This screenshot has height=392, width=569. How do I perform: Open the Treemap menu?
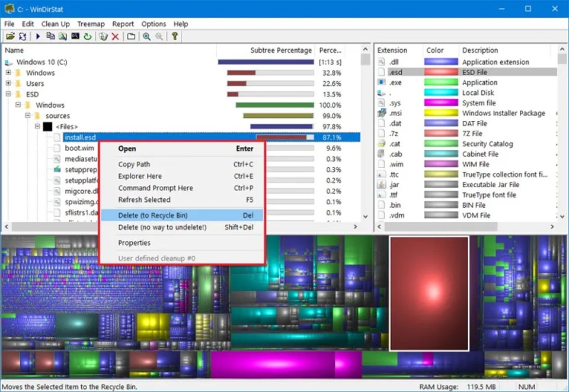point(91,24)
